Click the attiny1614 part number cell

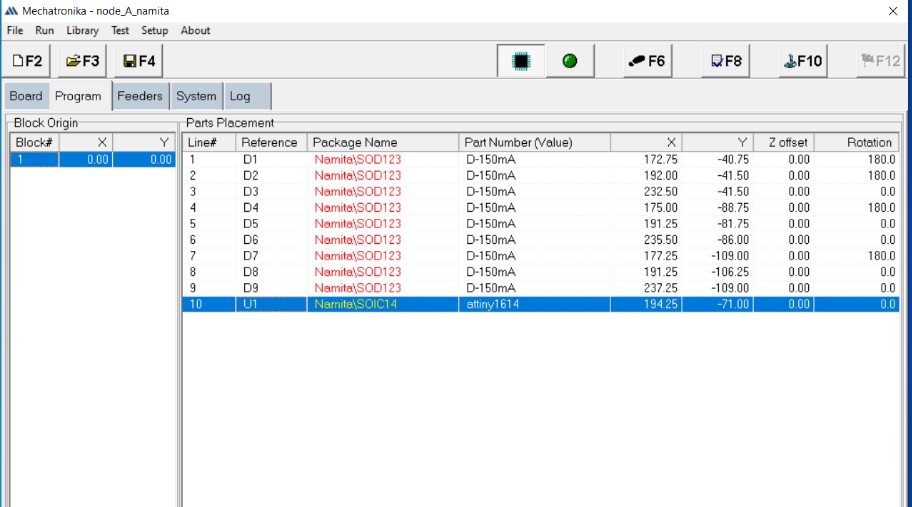pyautogui.click(x=535, y=304)
